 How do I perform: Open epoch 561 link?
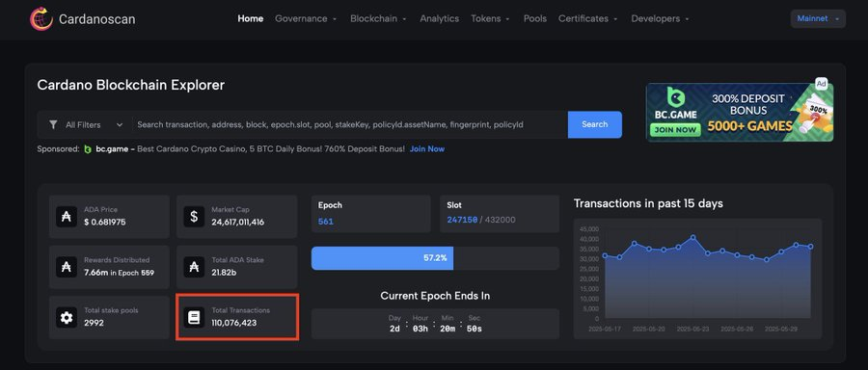[326, 222]
